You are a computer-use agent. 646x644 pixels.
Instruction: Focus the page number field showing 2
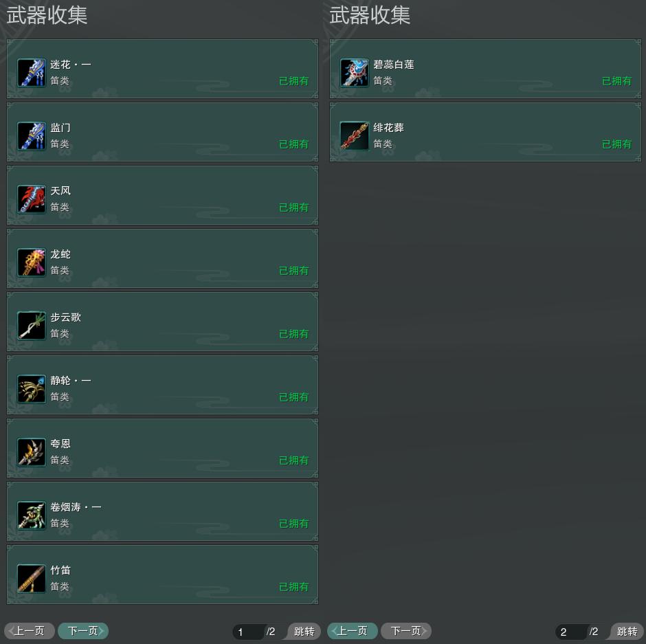tap(571, 632)
